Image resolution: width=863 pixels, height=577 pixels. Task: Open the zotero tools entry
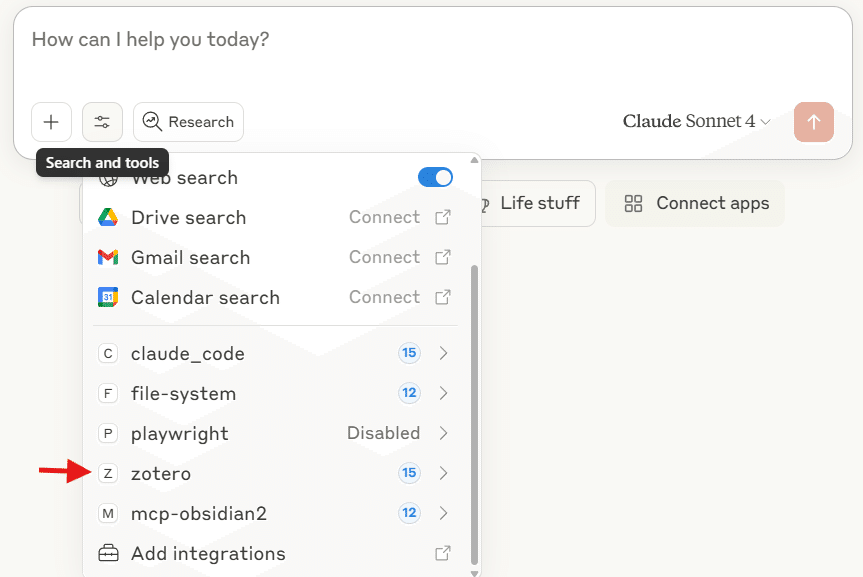[x=275, y=473]
